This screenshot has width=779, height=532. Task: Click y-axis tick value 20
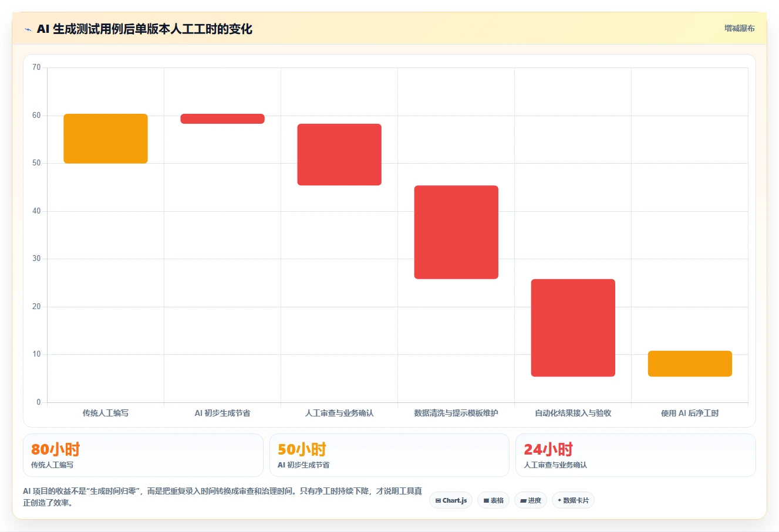pyautogui.click(x=36, y=307)
